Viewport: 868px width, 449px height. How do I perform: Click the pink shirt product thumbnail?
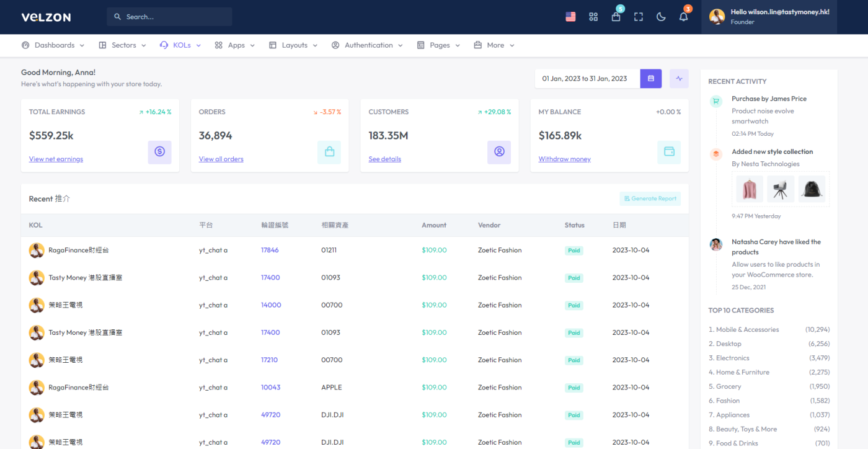click(x=750, y=189)
